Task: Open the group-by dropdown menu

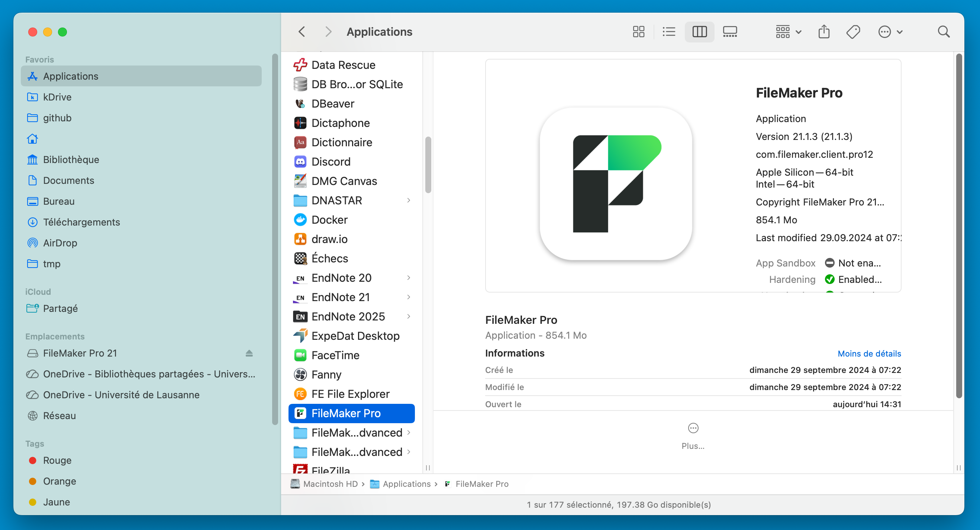Action: click(788, 32)
